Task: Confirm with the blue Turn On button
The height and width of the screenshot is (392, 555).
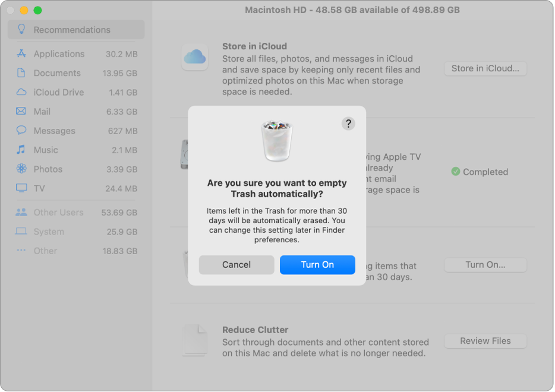Action: tap(317, 265)
